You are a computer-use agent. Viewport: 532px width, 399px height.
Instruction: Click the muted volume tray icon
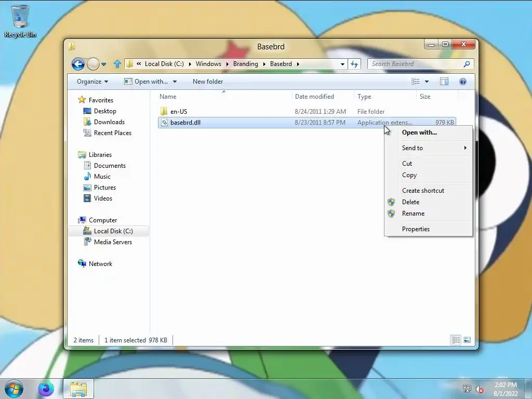[x=480, y=389]
